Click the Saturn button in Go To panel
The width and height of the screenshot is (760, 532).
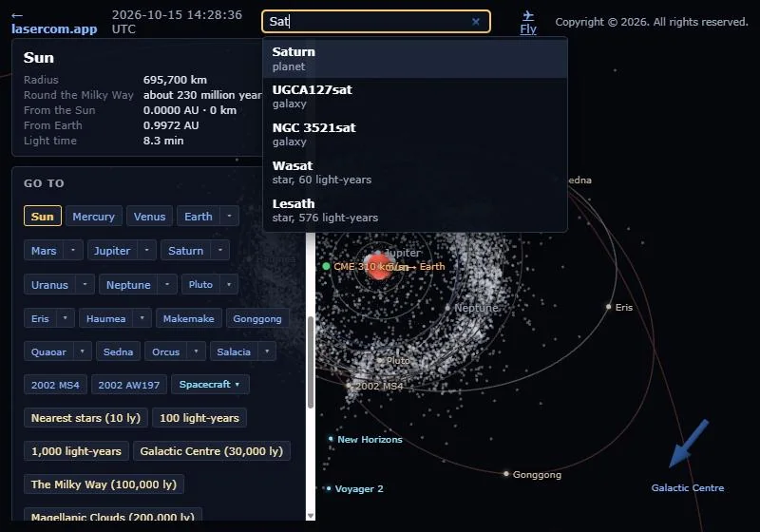click(x=185, y=251)
